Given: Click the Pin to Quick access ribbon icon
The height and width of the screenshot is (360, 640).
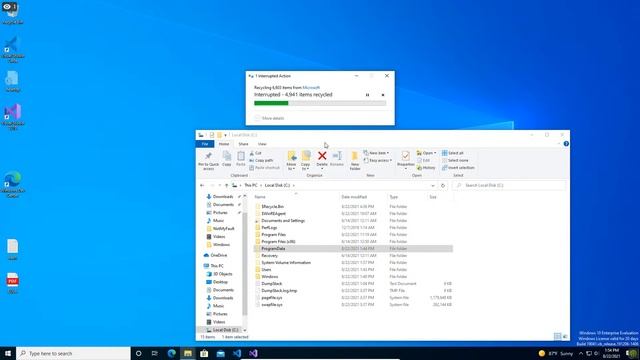Looking at the screenshot, I should point(208,161).
